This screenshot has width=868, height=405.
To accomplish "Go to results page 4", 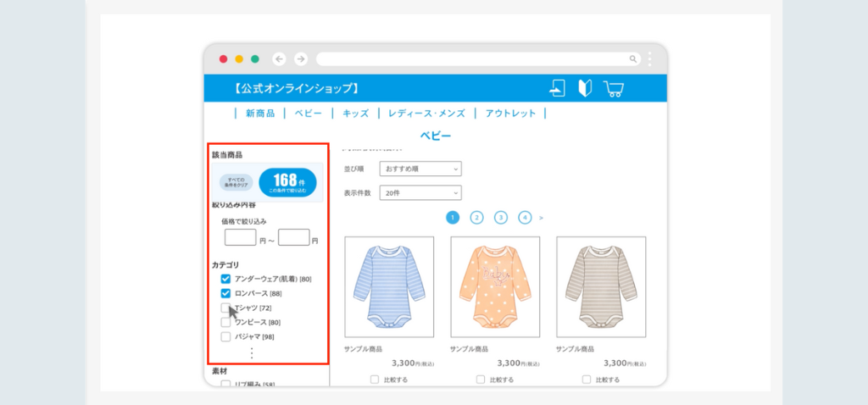I will pos(525,218).
